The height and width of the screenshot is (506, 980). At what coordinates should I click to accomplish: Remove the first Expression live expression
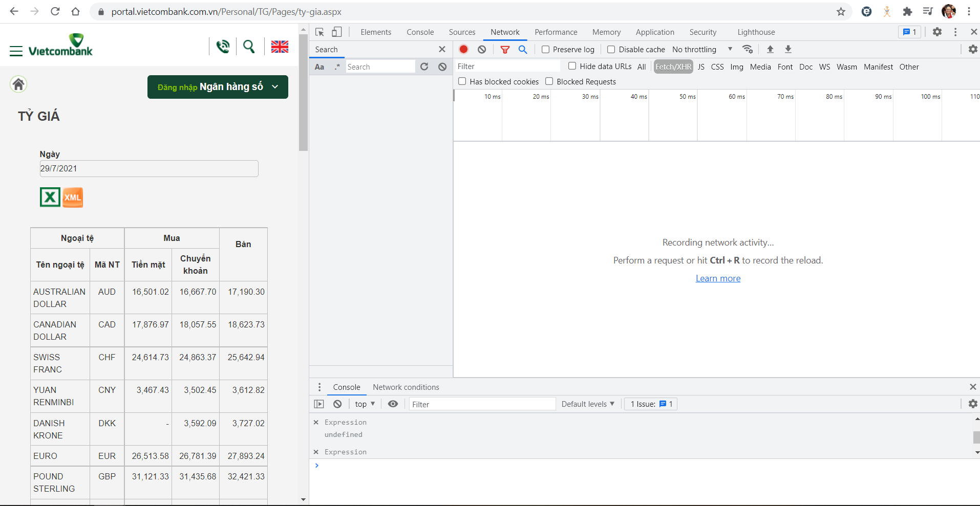pyautogui.click(x=316, y=422)
